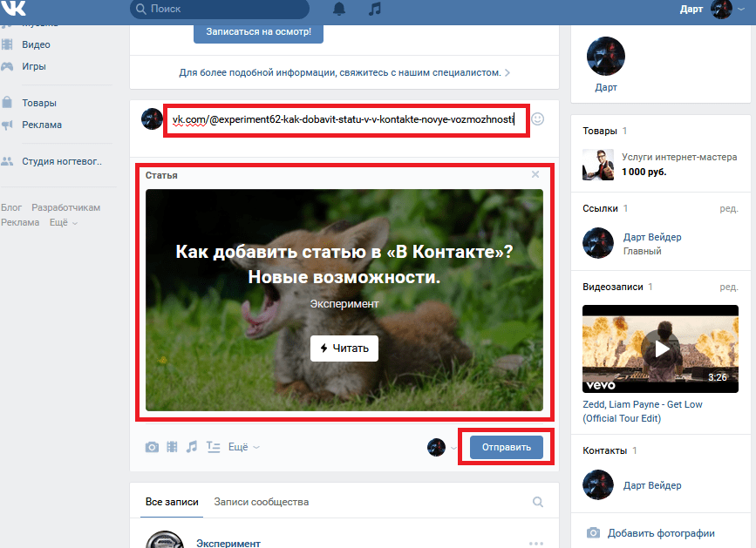The width and height of the screenshot is (756, 548).
Task: Click the VK logo in the header
Action: coord(13,8)
